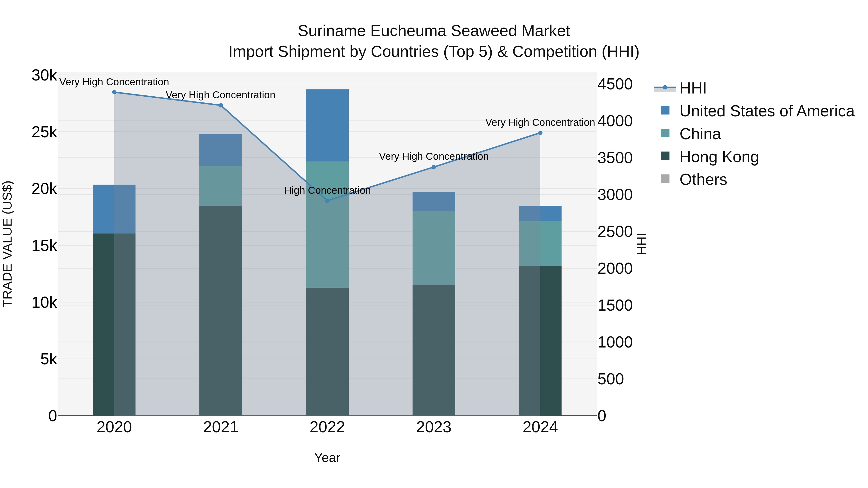Click the China teal legend swatch
Screen dimensions: 868x488
click(665, 133)
